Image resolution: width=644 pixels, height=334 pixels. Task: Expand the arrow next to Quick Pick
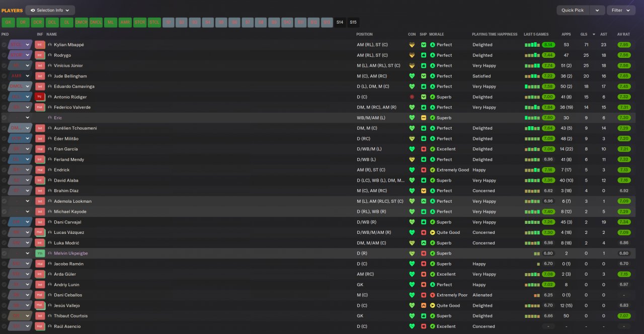597,10
